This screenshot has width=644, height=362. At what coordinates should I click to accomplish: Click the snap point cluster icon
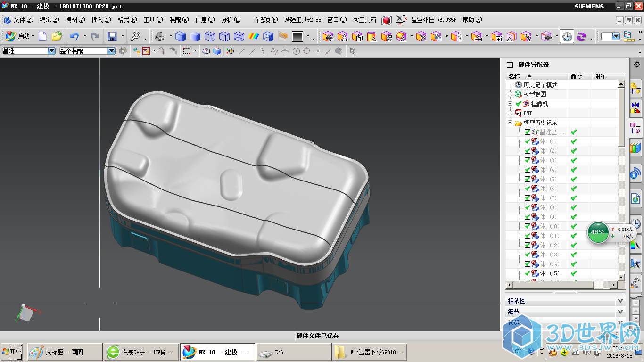click(x=230, y=51)
